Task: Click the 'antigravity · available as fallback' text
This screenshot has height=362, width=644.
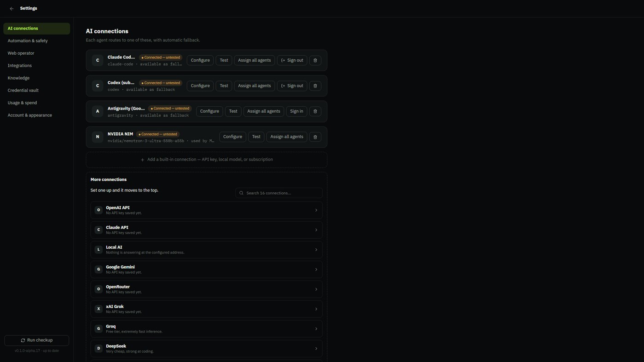Action: (x=148, y=115)
